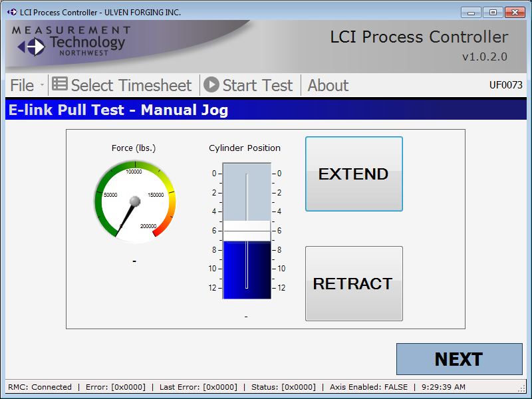Click the UF0073 identifier label
This screenshot has height=399, width=532.
coord(505,85)
